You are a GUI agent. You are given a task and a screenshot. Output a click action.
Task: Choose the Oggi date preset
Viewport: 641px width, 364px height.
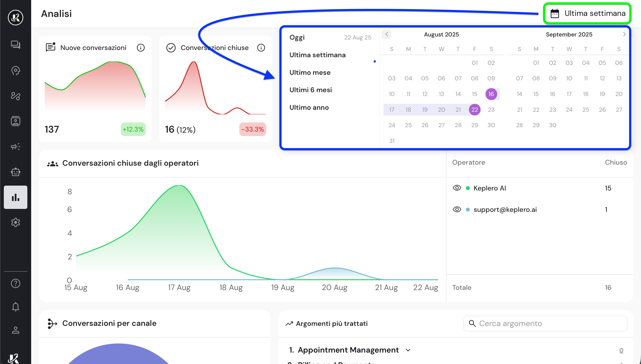pos(297,37)
